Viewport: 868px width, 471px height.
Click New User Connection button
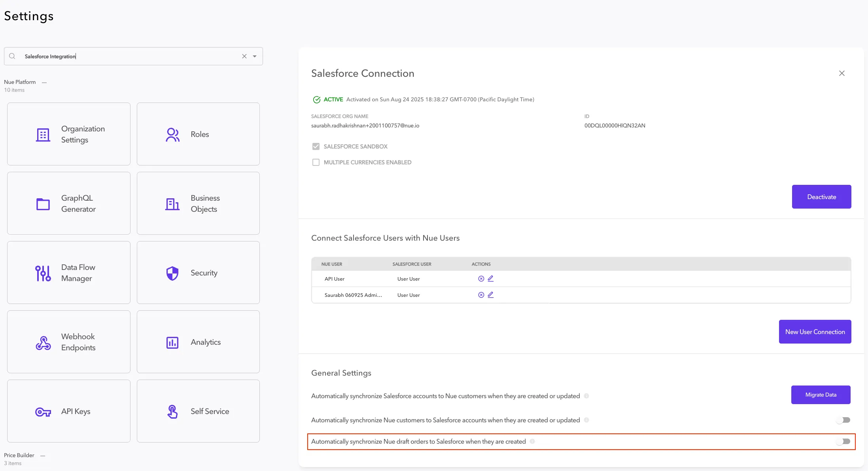pos(815,332)
